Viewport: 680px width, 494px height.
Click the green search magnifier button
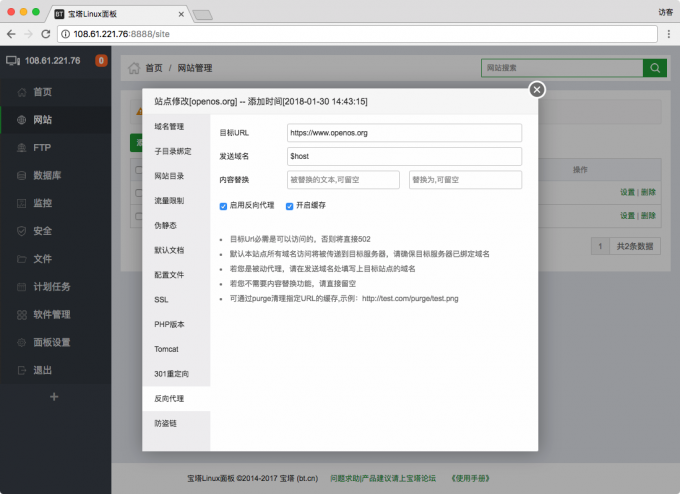click(x=654, y=68)
